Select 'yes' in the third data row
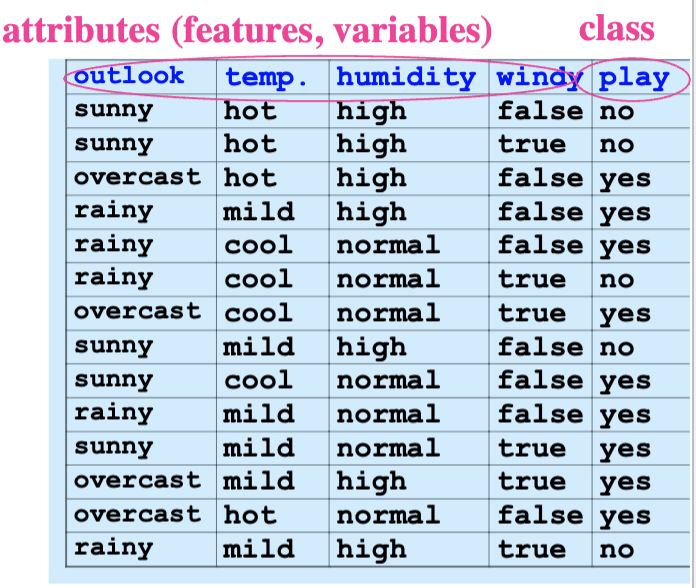The image size is (696, 588). click(625, 180)
